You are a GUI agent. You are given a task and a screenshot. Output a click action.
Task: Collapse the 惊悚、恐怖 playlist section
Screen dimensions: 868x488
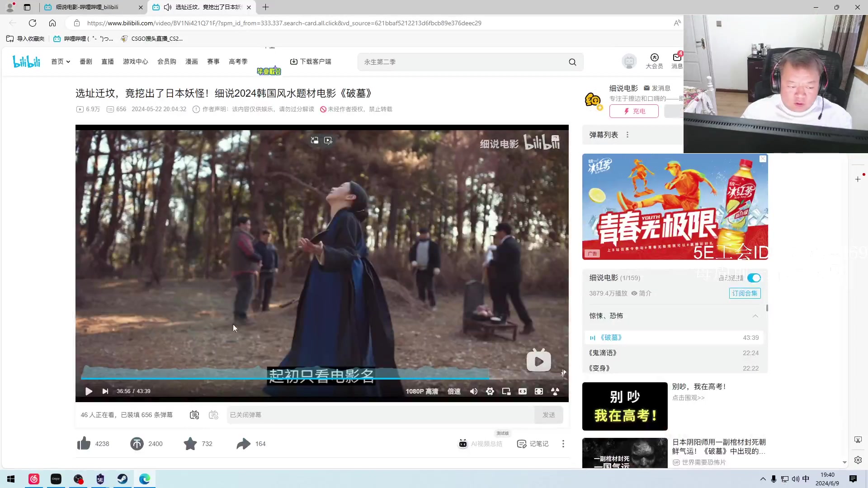755,316
